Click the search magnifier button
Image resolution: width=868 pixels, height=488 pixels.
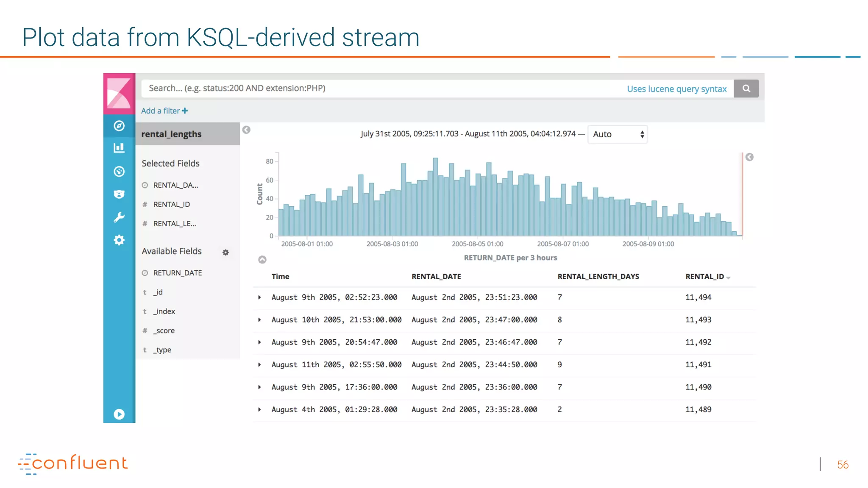[746, 89]
